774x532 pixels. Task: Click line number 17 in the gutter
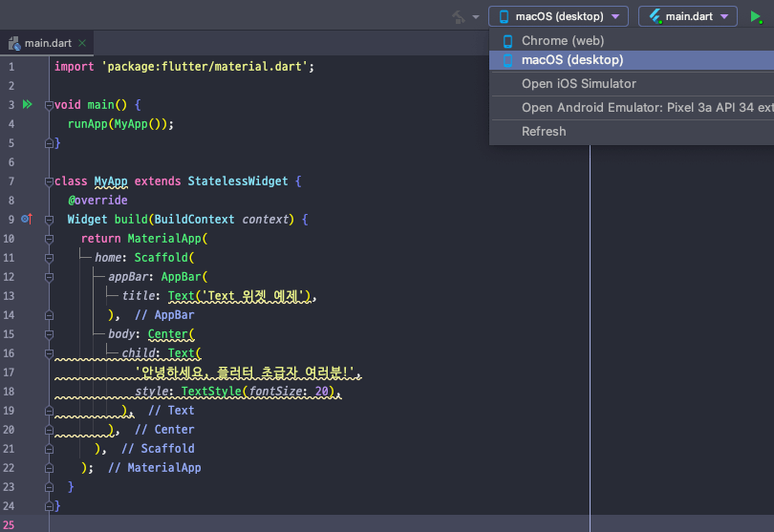[x=9, y=372]
